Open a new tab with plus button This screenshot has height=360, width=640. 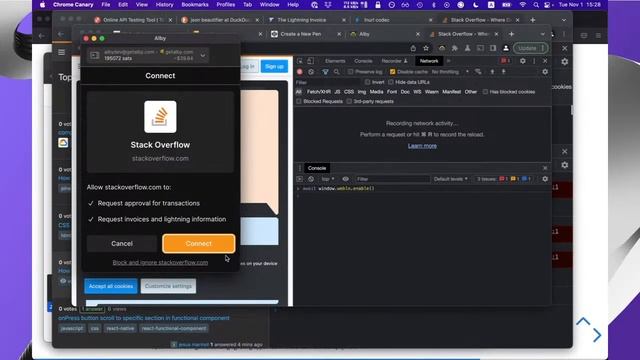511,34
